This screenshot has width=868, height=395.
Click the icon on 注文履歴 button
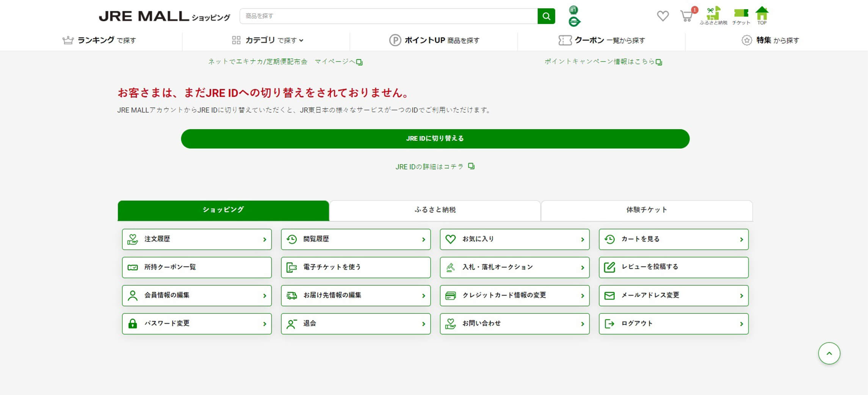click(x=133, y=239)
